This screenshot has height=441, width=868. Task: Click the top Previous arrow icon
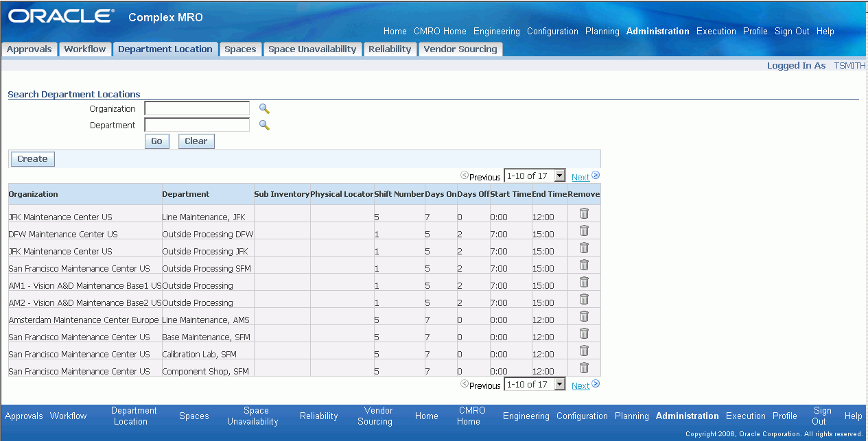[465, 176]
